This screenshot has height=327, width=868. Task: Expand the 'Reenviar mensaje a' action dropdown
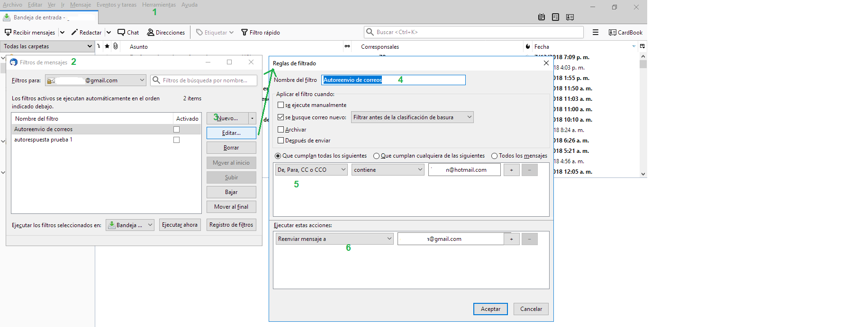[x=335, y=239]
